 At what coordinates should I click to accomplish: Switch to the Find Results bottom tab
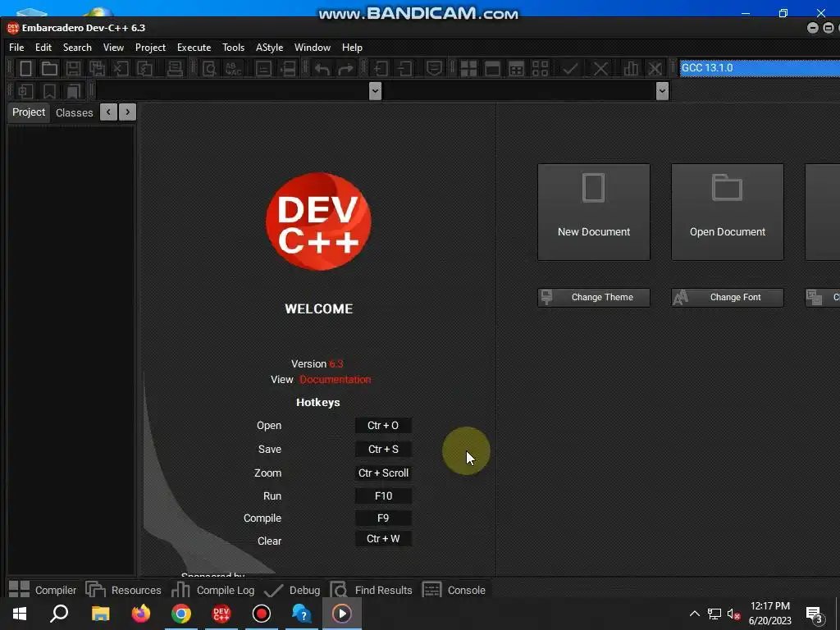click(x=372, y=589)
